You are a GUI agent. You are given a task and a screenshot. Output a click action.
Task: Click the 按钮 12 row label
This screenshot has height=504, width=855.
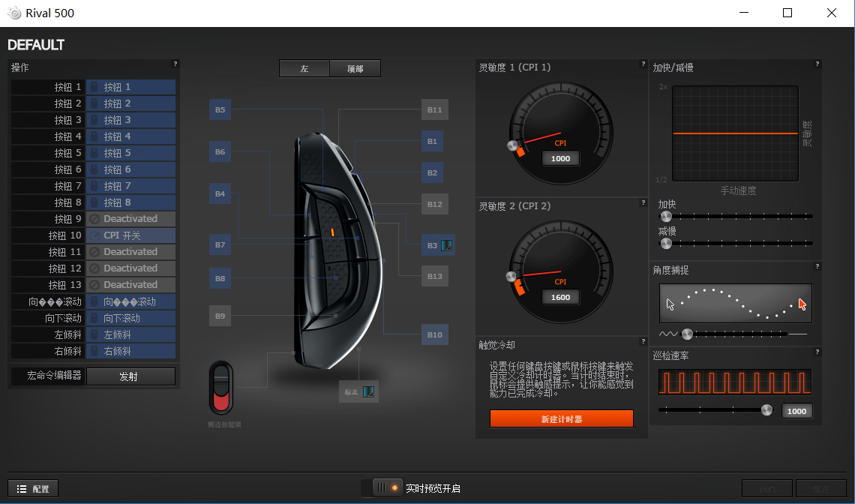64,268
